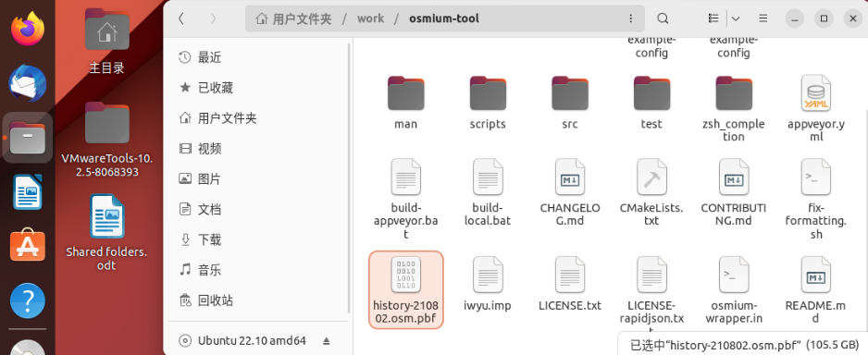Screen dimensions: 868x355
Task: Open view options dropdown arrow
Action: click(x=736, y=18)
